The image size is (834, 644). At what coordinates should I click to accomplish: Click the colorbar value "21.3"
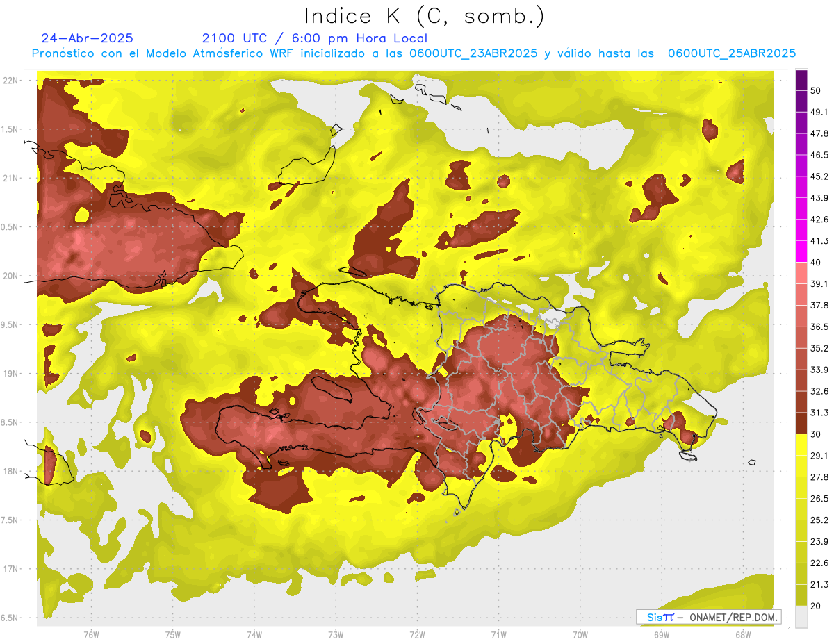(x=819, y=584)
